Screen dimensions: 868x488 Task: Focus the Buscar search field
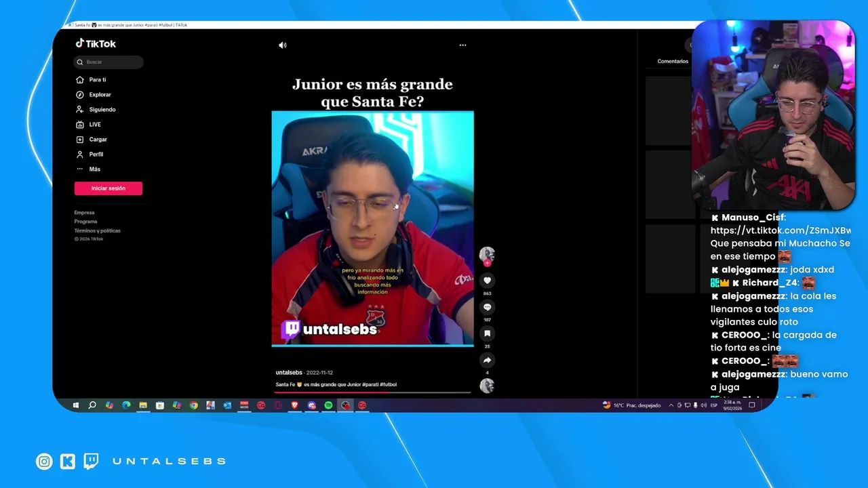[108, 62]
